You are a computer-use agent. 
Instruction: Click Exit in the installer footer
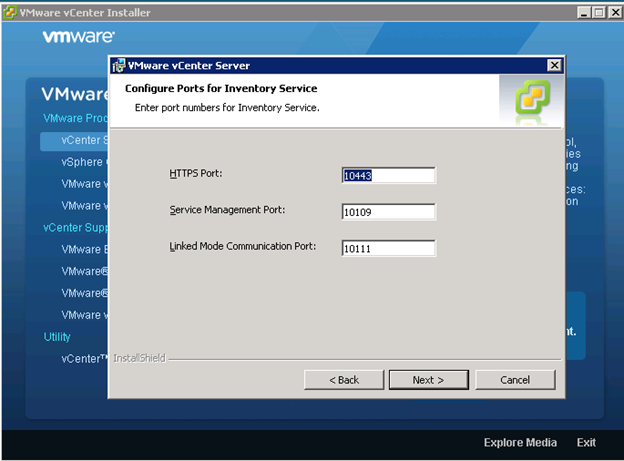(x=586, y=443)
